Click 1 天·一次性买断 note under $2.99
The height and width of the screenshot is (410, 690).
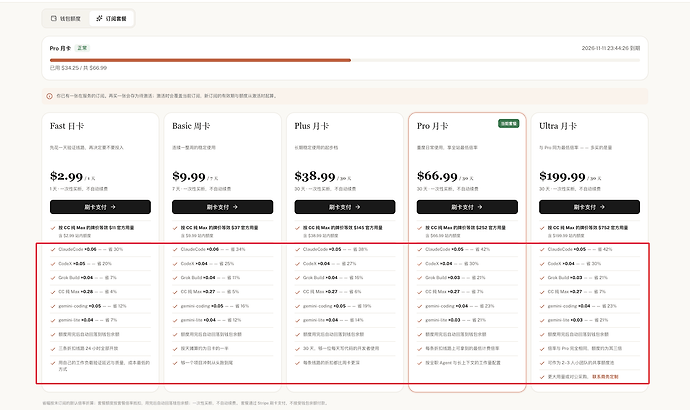79,189
